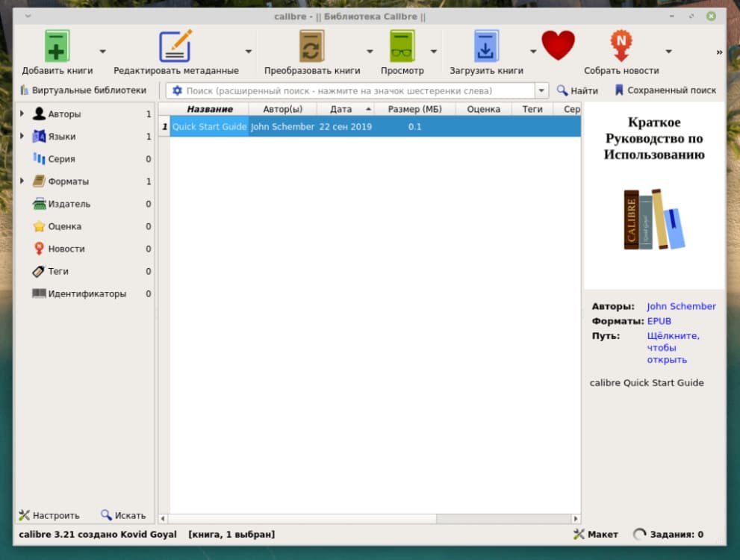This screenshot has width=740, height=560.
Task: Click Настроить in the tag browser
Action: point(49,515)
